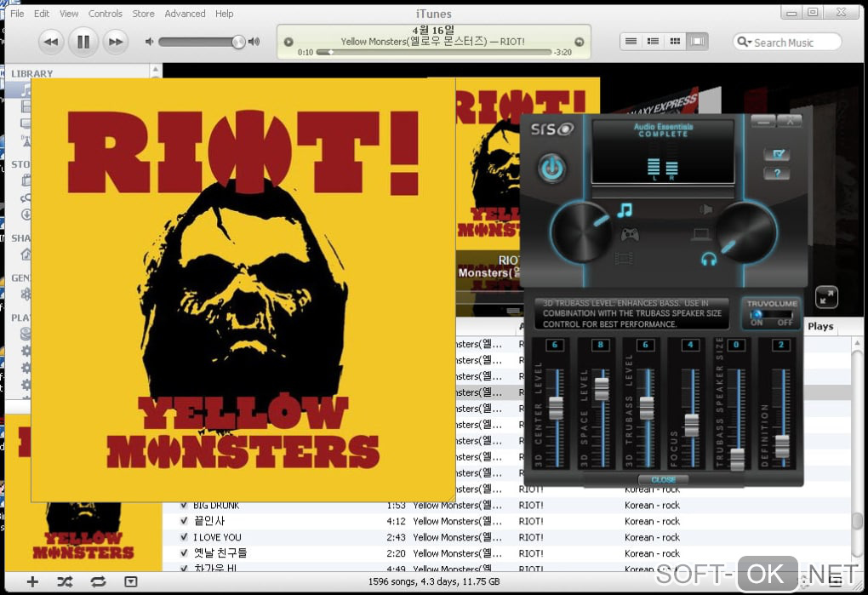Screen dimensions: 868x595
Task: Click the Search Music field
Action: [787, 42]
